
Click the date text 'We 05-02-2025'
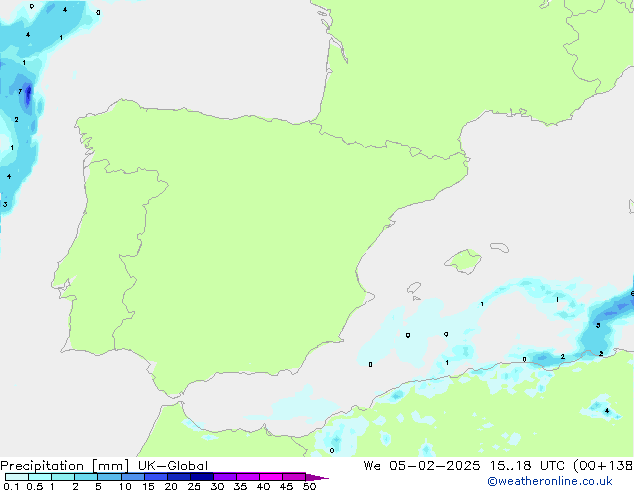[x=422, y=466]
